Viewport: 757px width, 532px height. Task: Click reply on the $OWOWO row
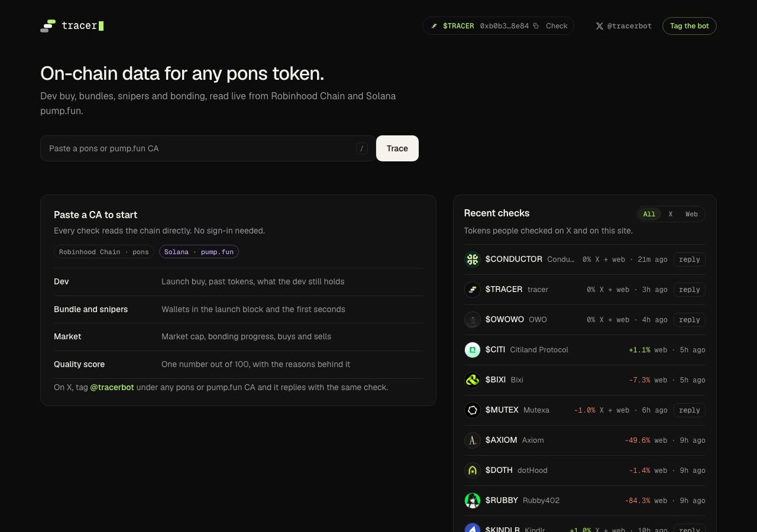pyautogui.click(x=690, y=320)
